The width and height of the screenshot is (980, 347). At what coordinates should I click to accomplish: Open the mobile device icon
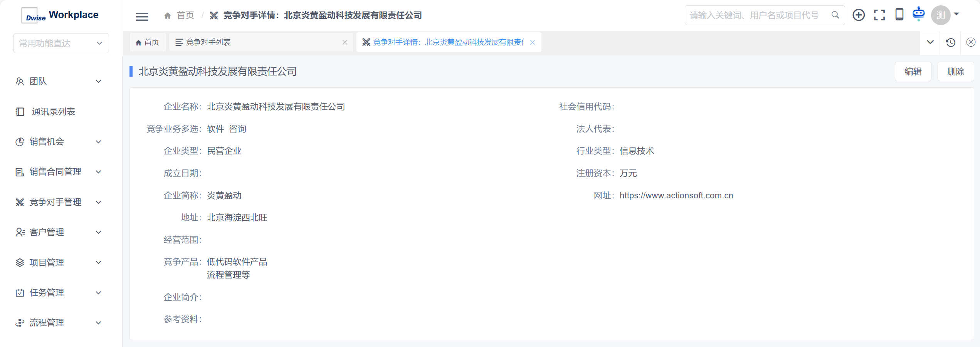tap(899, 15)
